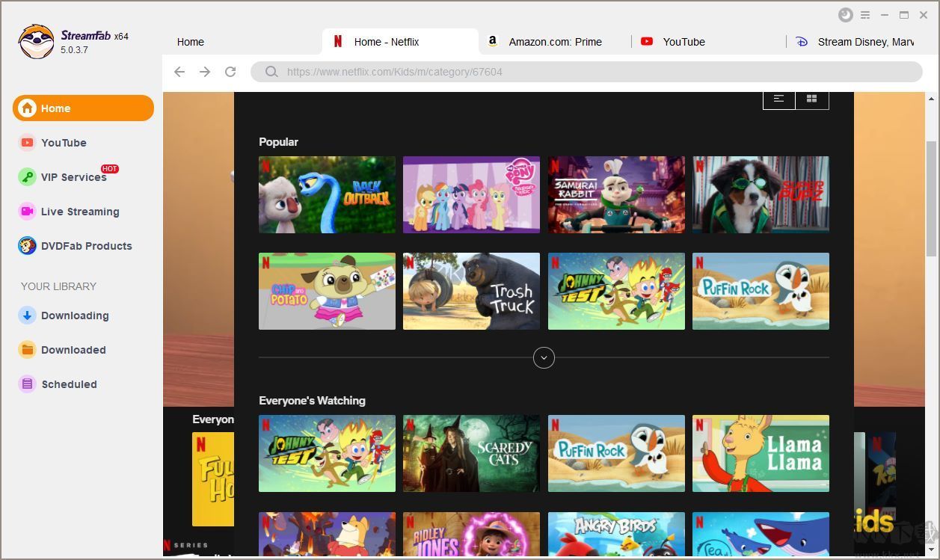Click the browser back arrow icon
Image resolution: width=940 pixels, height=560 pixels.
point(179,72)
